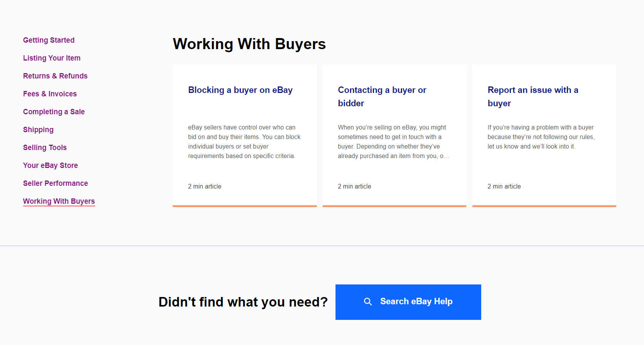
Task: Click the Report an issue card
Action: tap(544, 135)
